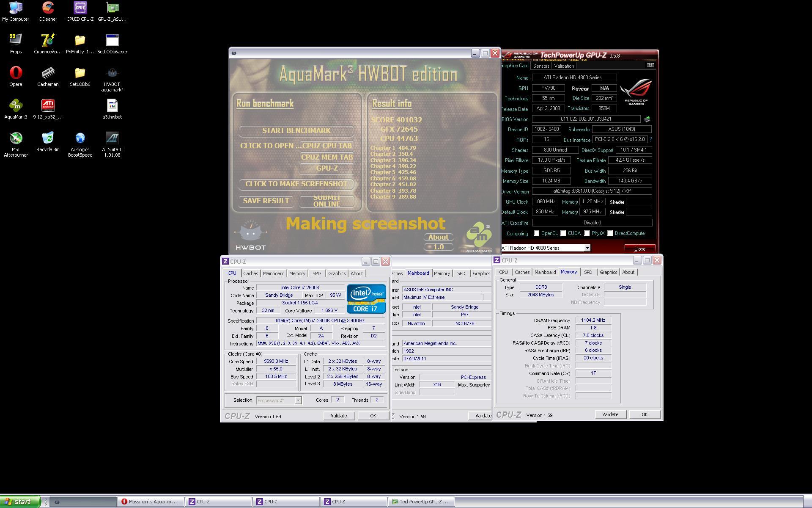
Task: Click CPUZ CPU TAB button
Action: (x=327, y=146)
